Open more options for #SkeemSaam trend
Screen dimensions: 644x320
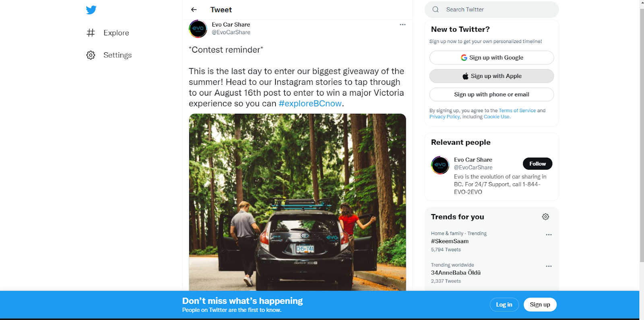point(549,235)
